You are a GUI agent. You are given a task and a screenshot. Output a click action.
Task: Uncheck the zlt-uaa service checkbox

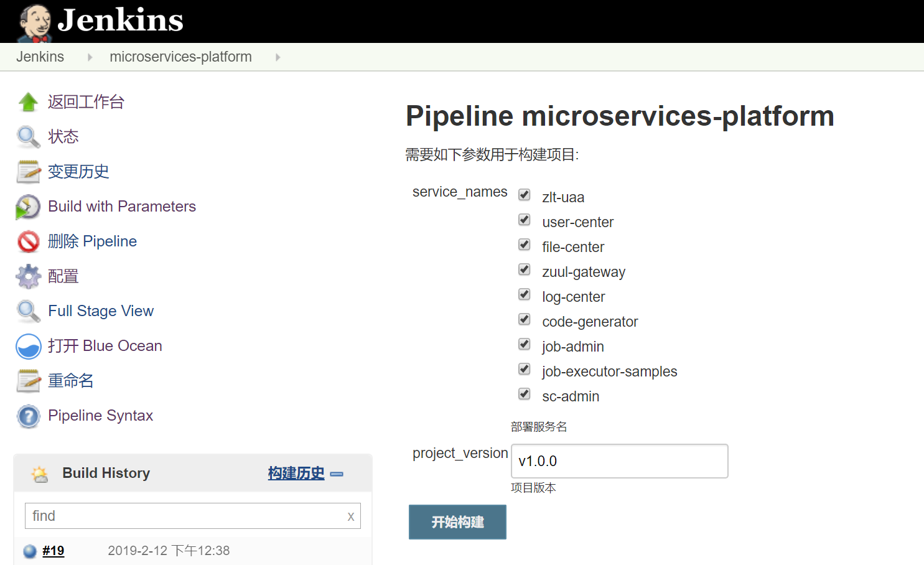(525, 195)
